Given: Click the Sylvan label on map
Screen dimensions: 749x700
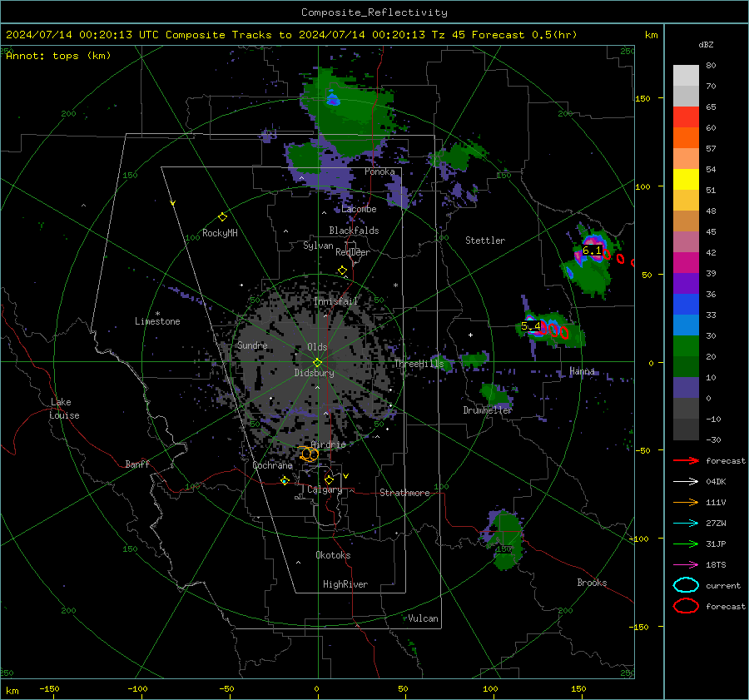Looking at the screenshot, I should pos(318,246).
